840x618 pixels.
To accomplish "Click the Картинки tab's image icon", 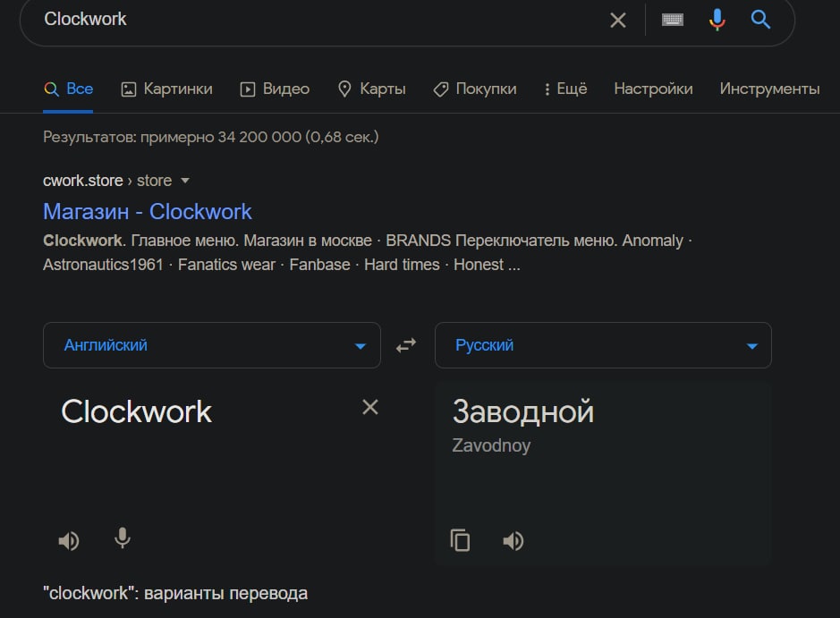I will tap(129, 89).
